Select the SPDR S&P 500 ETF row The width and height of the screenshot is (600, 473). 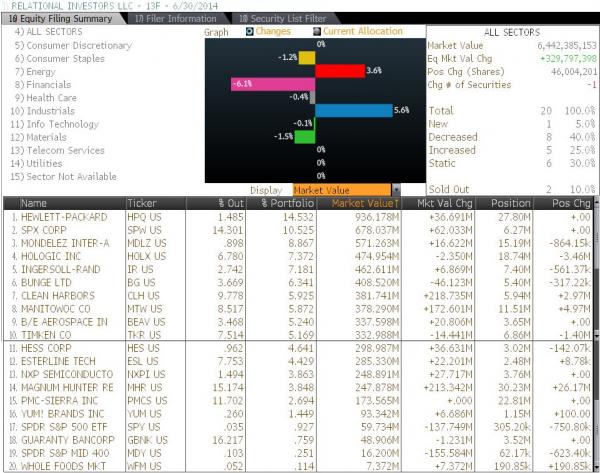[298, 427]
